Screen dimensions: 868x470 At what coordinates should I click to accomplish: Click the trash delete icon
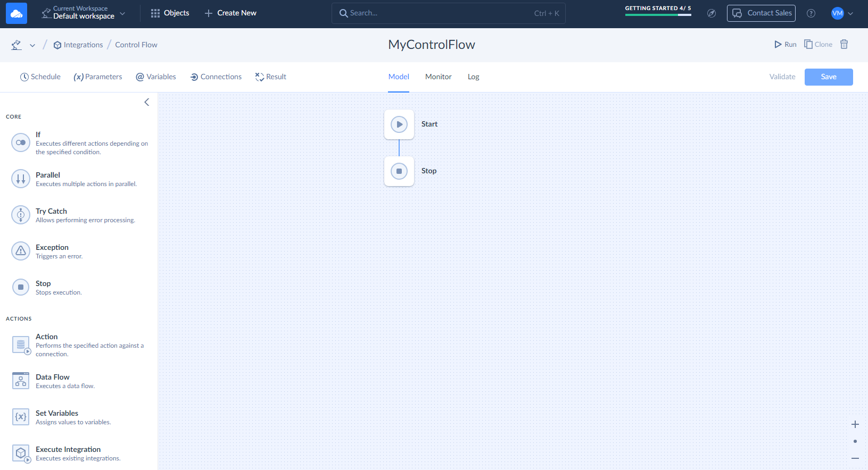tap(844, 45)
